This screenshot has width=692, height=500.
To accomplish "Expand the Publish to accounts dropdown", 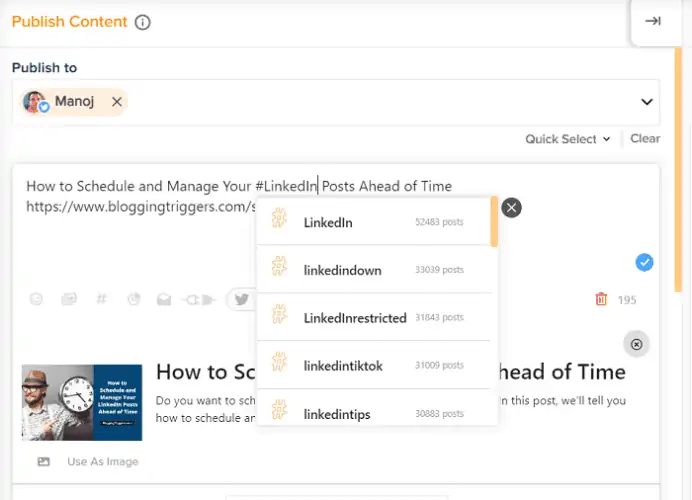I will pos(647,102).
